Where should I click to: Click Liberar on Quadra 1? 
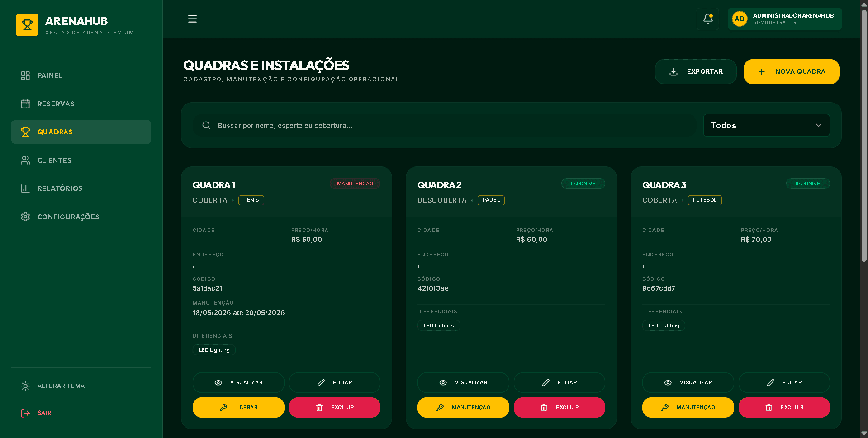pyautogui.click(x=238, y=407)
